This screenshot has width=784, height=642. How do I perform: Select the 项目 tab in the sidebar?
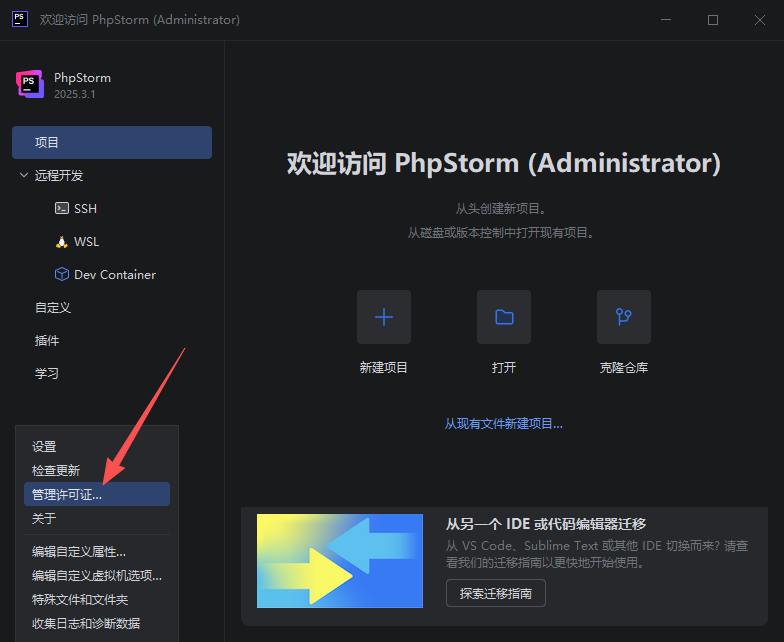click(x=112, y=142)
